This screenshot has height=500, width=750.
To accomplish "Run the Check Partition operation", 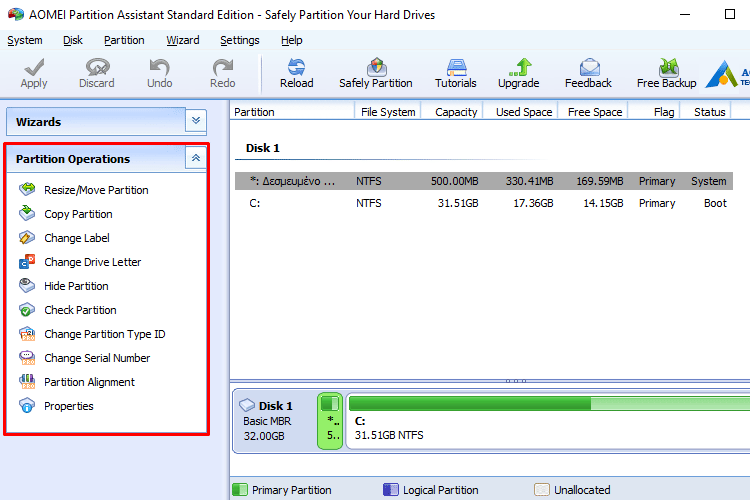I will tap(80, 310).
